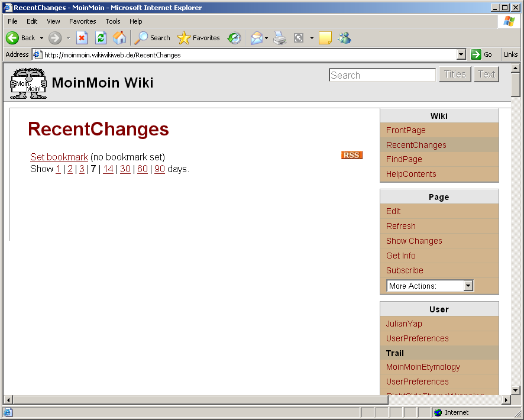Viewport: 524px width, 420px height.
Task: Open the Favorites menu in menu bar
Action: 82,21
